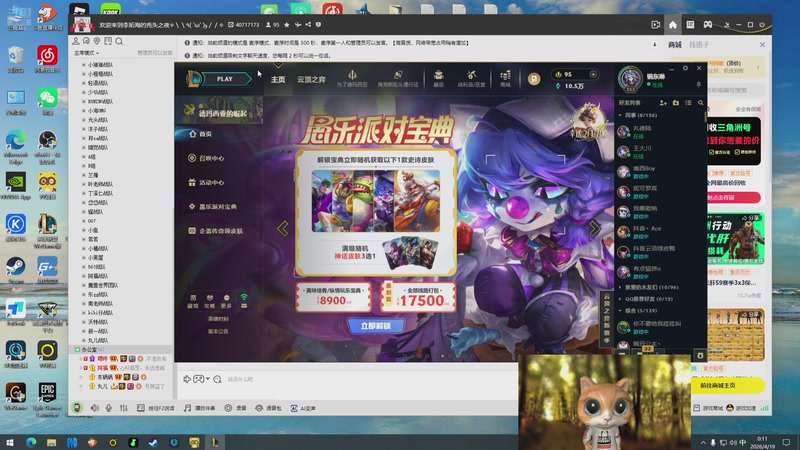800x450 pixels.
Task: Click the 立即解锁 unlock button
Action: click(x=376, y=326)
